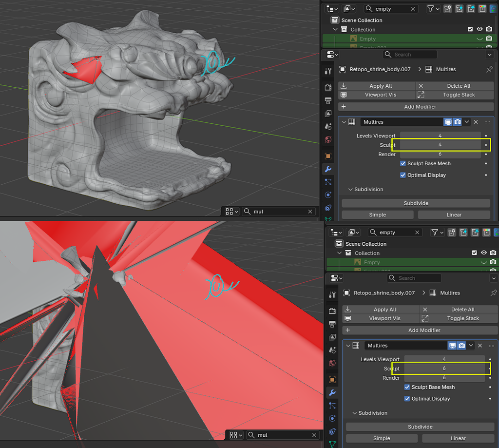Uncheck Optimal Display in lower panel
This screenshot has width=499, height=448.
pos(407,398)
